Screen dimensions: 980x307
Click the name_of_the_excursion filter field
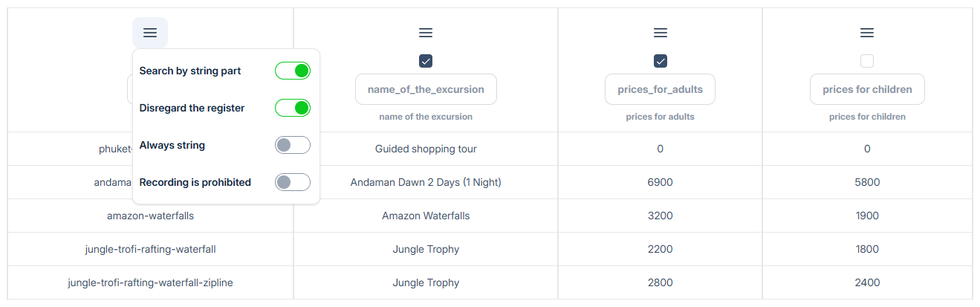point(426,89)
